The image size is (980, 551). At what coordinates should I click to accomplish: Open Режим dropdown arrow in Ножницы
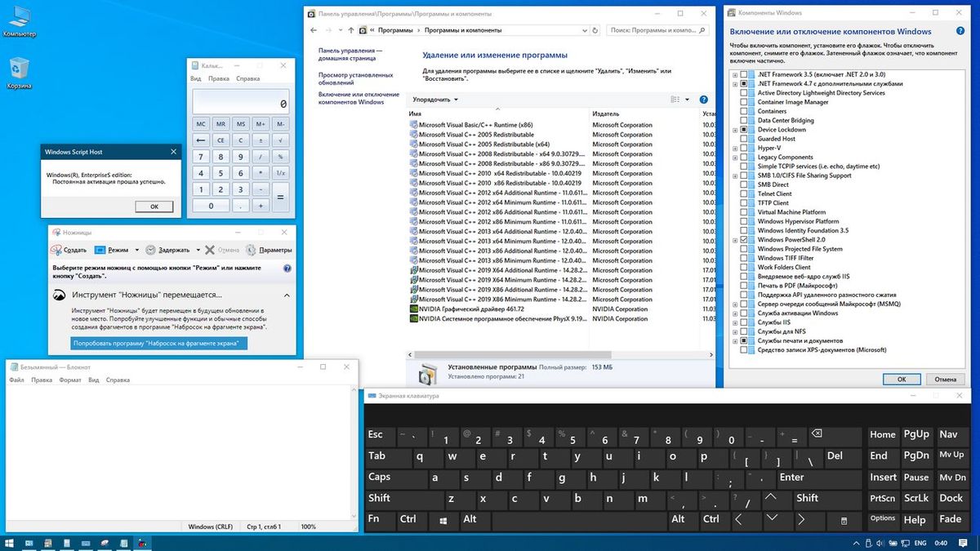pos(137,250)
